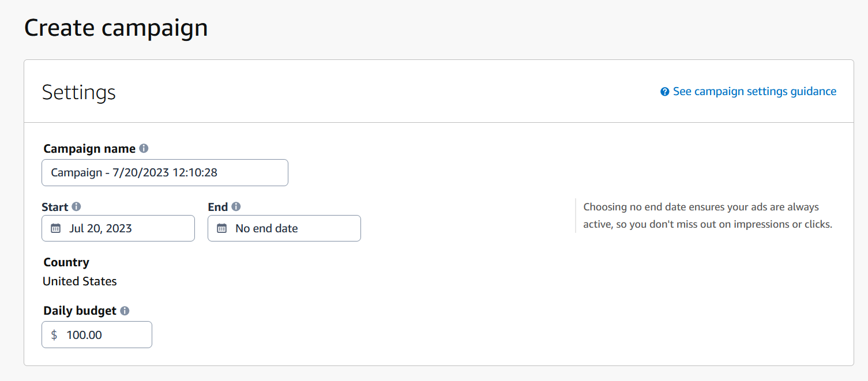The image size is (868, 381).
Task: Click question mark icon beside settings guidance
Action: [665, 92]
